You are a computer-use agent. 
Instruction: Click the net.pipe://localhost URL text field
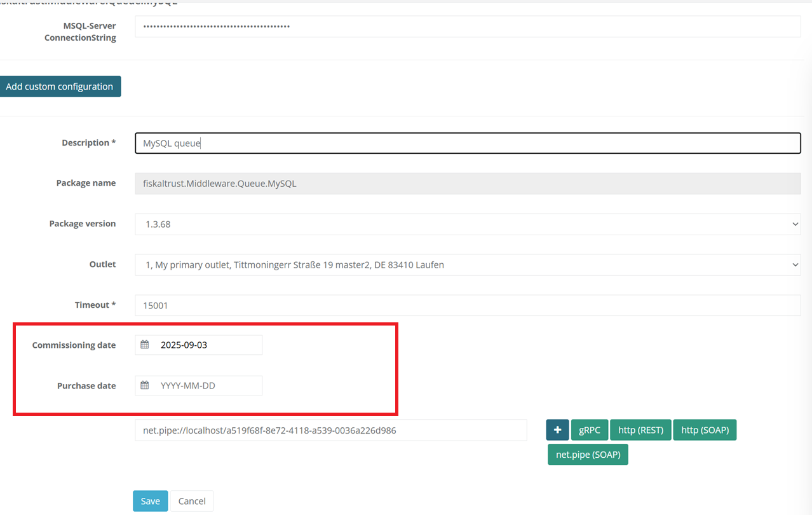pyautogui.click(x=330, y=430)
